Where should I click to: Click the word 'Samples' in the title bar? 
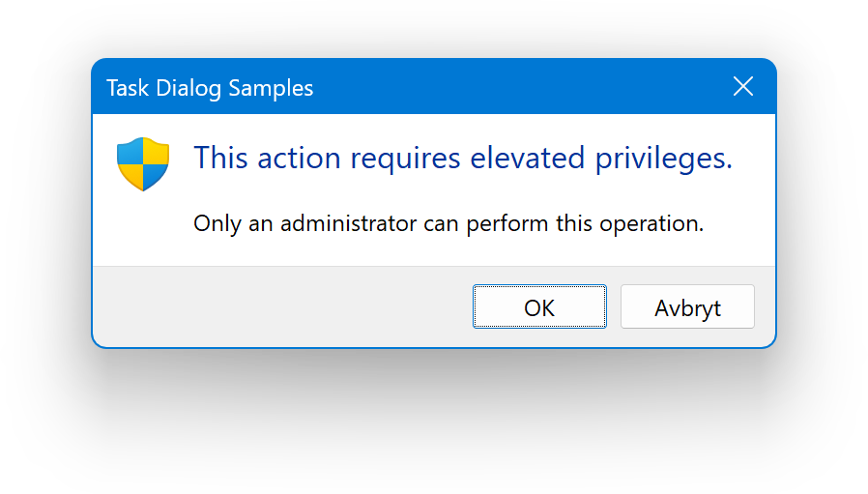275,88
